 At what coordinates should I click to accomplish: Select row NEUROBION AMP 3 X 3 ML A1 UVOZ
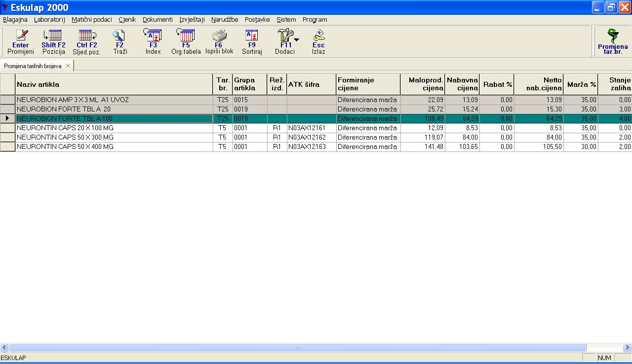pyautogui.click(x=316, y=100)
